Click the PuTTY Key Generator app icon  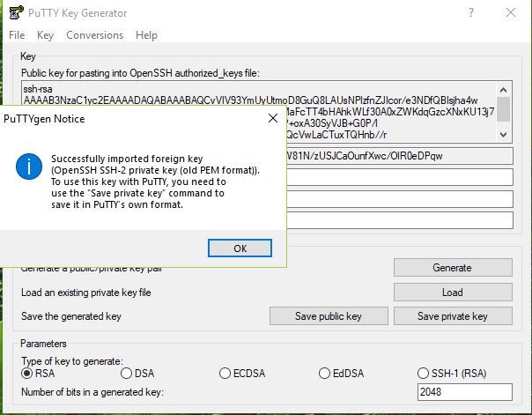coord(16,12)
